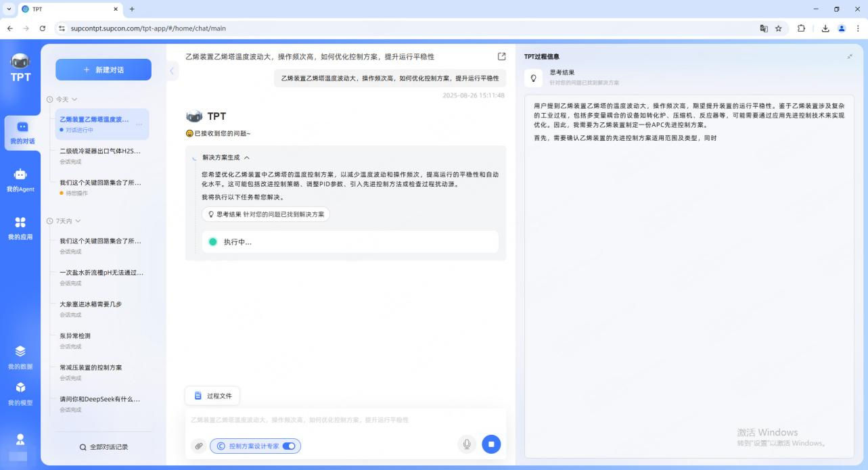Open 我的数据 in the left sidebar
The width and height of the screenshot is (868, 470).
point(20,357)
